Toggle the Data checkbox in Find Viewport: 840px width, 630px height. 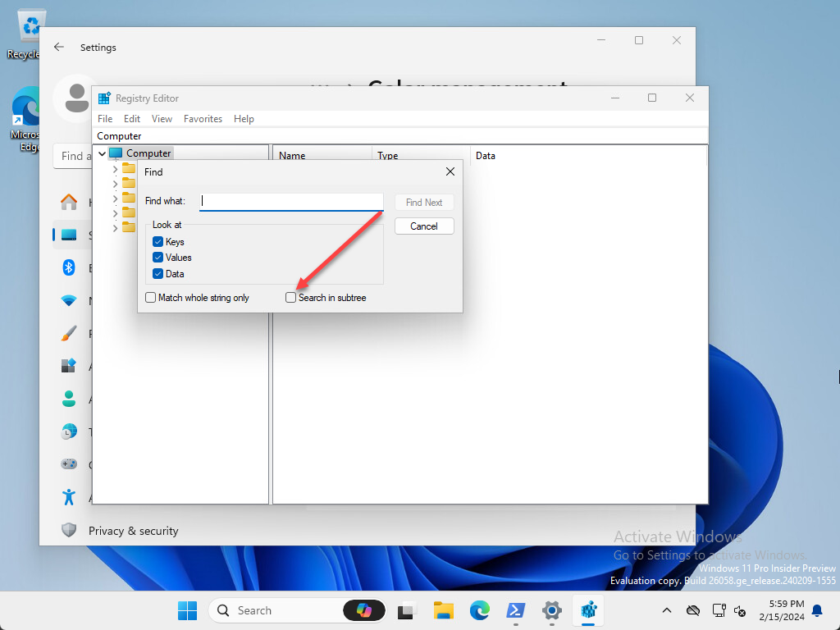(x=157, y=274)
